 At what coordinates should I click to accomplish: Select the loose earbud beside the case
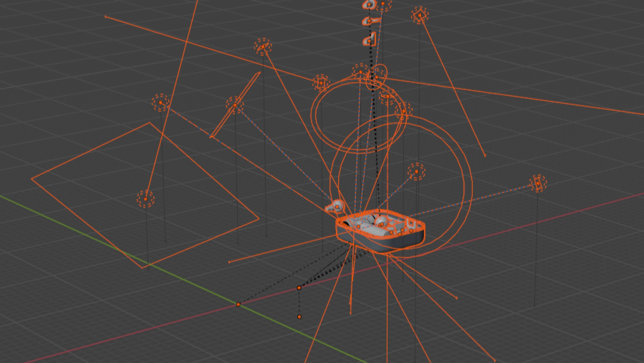[335, 206]
